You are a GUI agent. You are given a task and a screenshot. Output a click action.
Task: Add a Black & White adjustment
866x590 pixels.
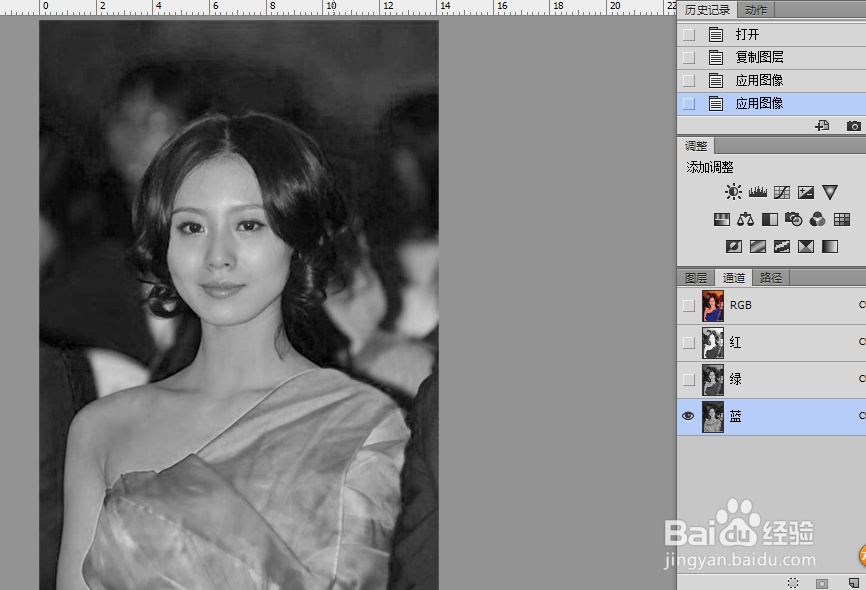[x=769, y=219]
